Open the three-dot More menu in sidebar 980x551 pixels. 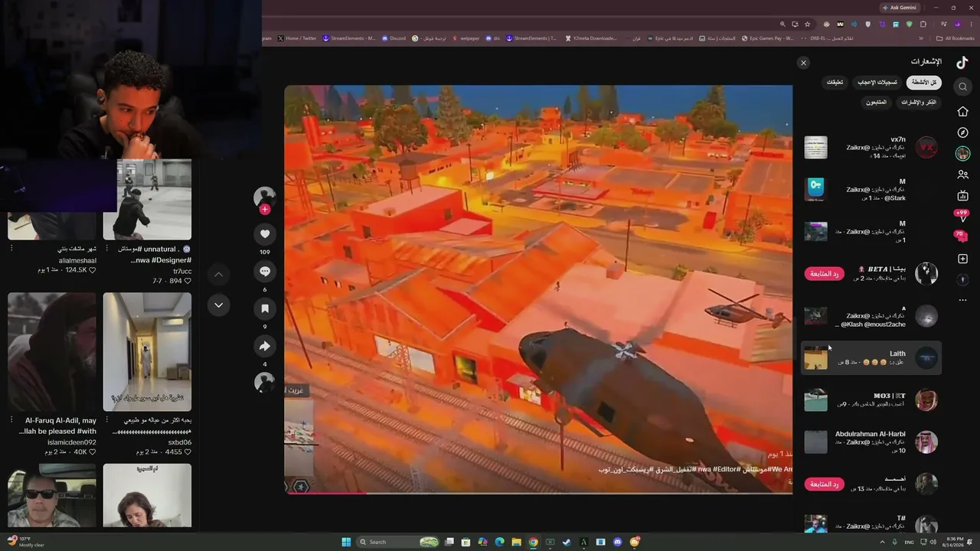(963, 300)
